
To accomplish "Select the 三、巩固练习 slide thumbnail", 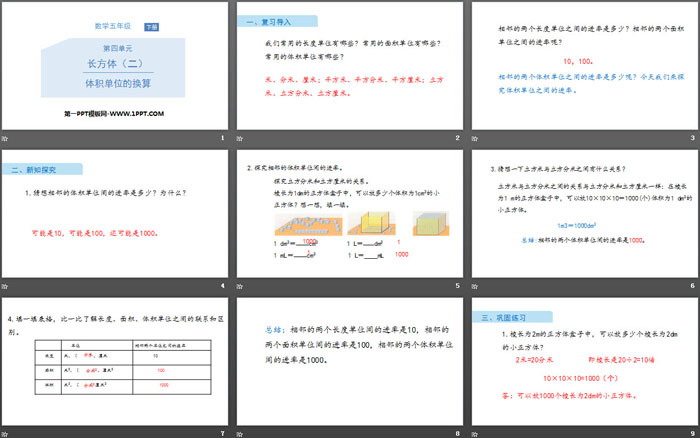I will pos(585,361).
